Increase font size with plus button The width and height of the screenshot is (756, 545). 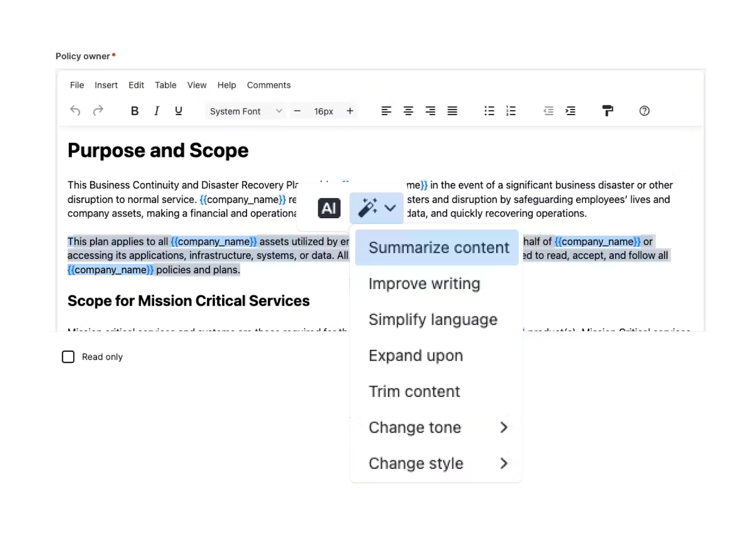[x=350, y=111]
